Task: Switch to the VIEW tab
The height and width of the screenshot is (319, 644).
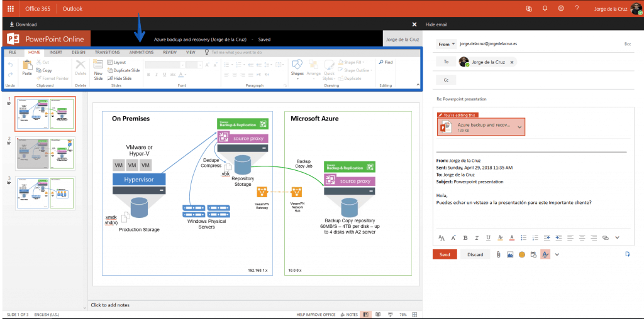Action: click(x=191, y=53)
